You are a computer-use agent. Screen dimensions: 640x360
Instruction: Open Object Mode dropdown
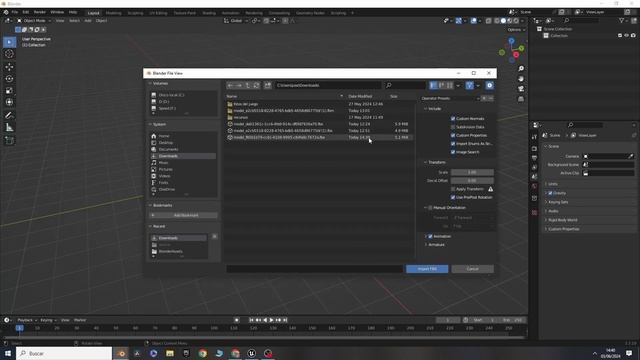[x=34, y=20]
